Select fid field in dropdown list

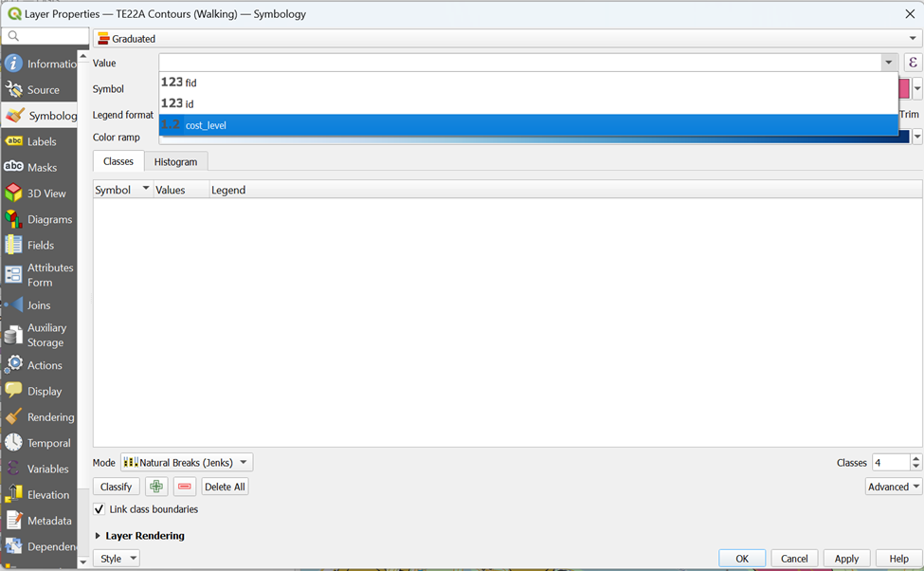tap(190, 83)
